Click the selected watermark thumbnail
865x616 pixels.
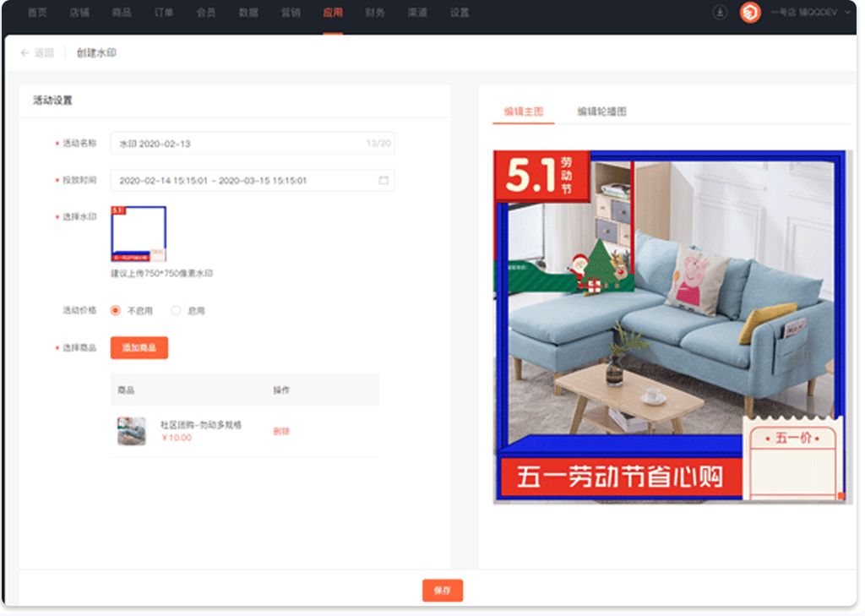[x=139, y=233]
